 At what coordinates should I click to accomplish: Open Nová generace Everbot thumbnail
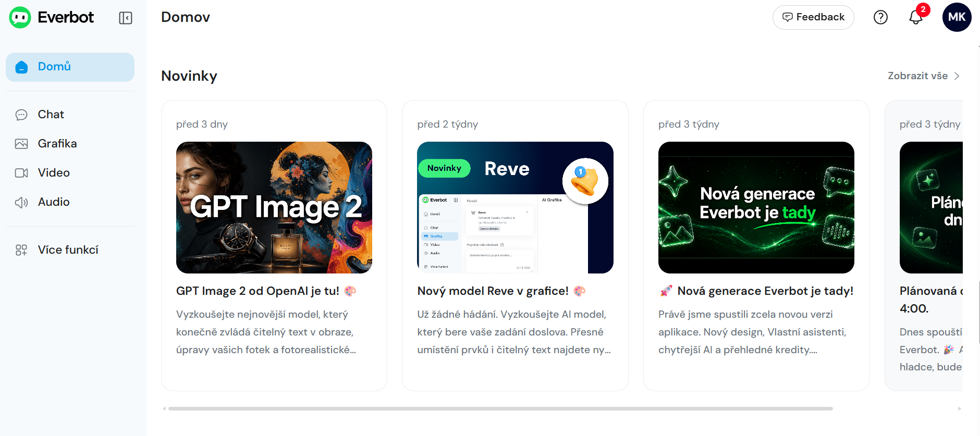(756, 207)
